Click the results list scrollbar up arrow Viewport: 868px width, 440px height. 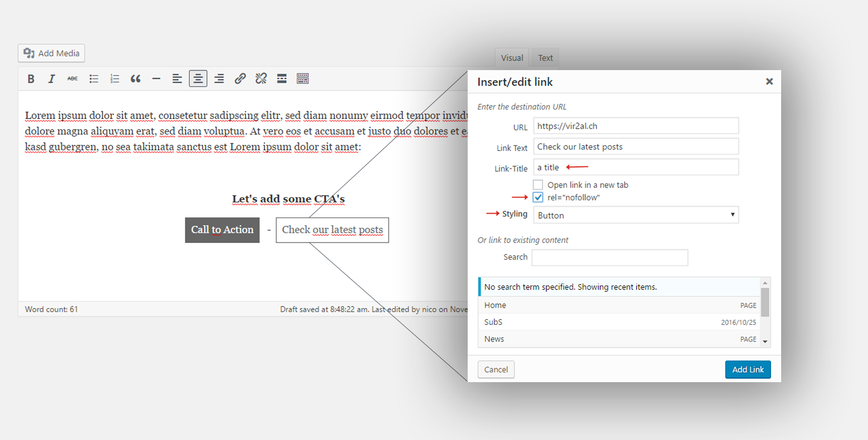[x=765, y=283]
